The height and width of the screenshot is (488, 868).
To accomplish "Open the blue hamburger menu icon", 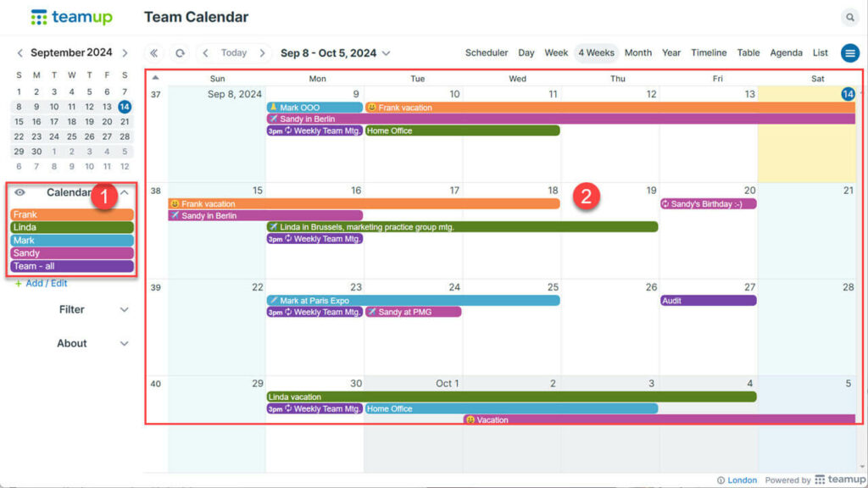I will tap(850, 53).
